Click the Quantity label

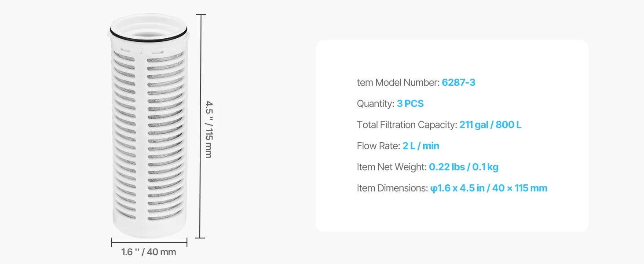[375, 104]
